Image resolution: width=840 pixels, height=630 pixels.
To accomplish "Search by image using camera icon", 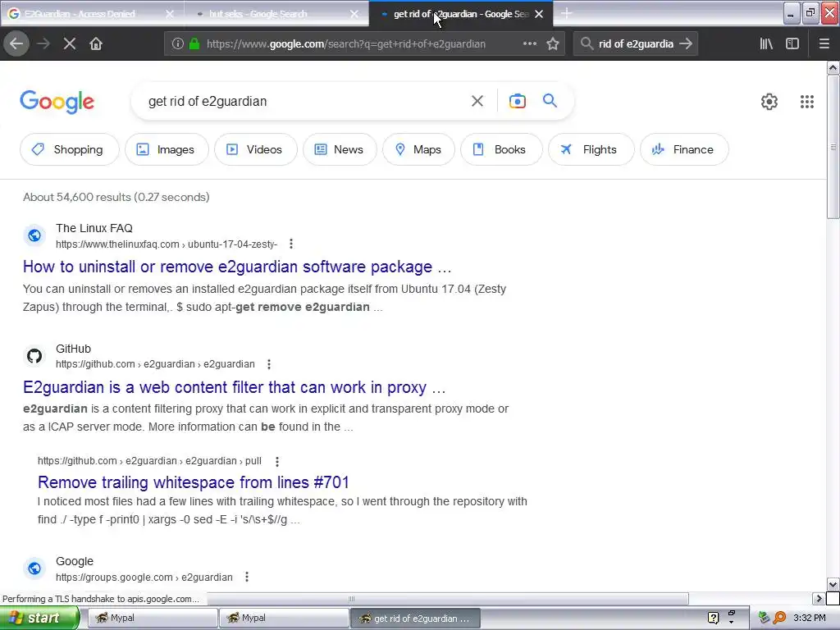I will click(x=517, y=101).
